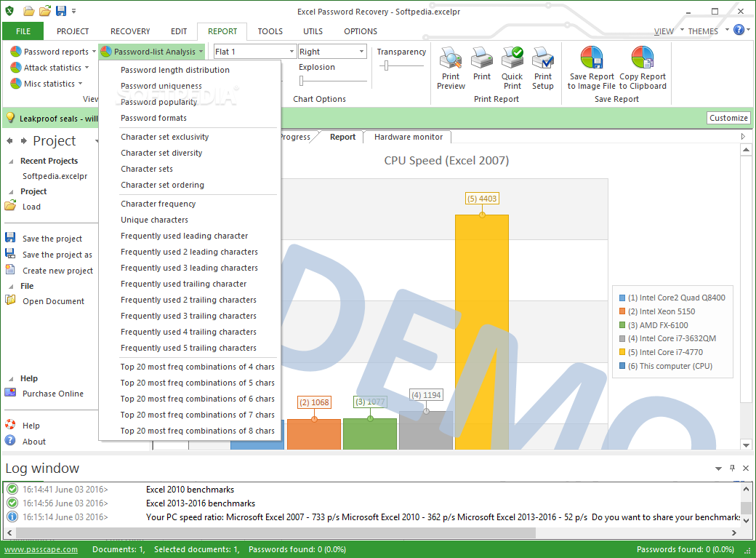Image resolution: width=756 pixels, height=558 pixels.
Task: Click Purchase Online link
Action: point(53,394)
